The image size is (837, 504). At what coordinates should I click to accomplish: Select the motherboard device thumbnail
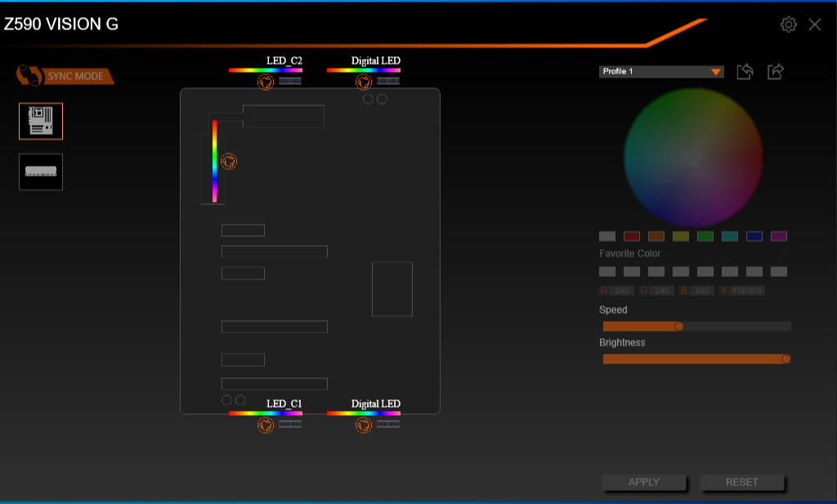[41, 121]
